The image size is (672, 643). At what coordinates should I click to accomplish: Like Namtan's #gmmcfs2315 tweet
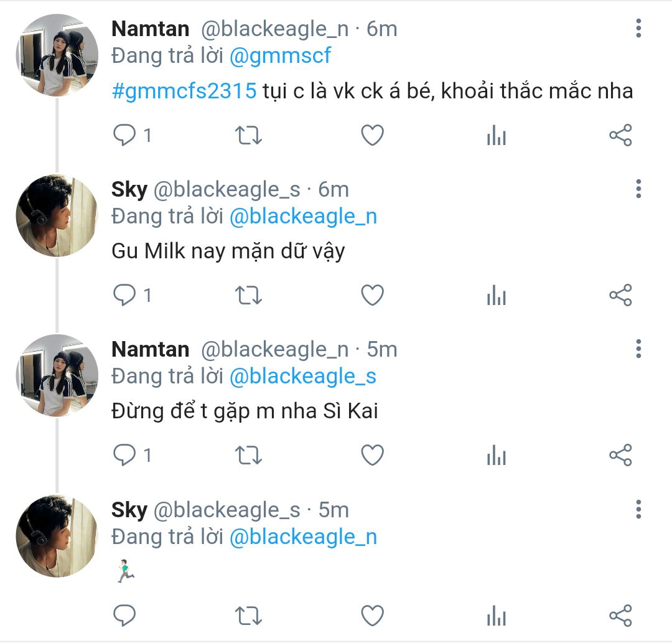click(372, 135)
